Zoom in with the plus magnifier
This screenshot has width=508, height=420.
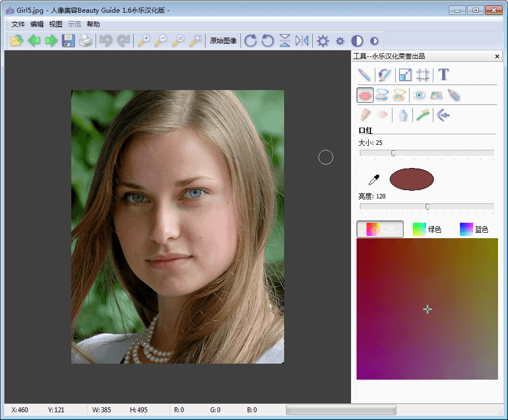coord(144,41)
